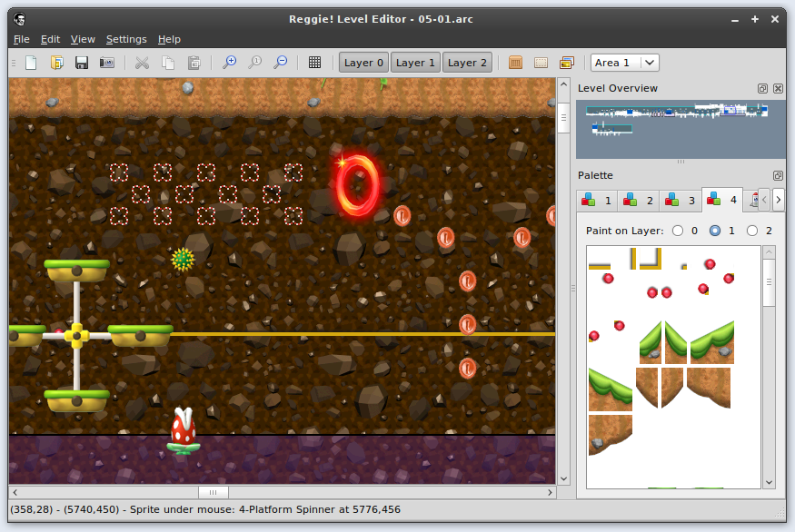Switch to palette tab 2
This screenshot has height=532, width=795.
[640, 200]
